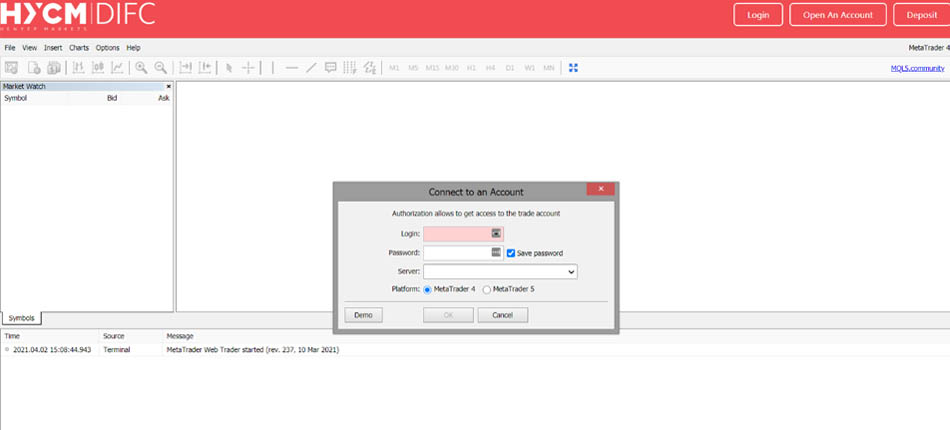Click the blue fullscreen icon
Screen dimensions: 950x430
[573, 68]
